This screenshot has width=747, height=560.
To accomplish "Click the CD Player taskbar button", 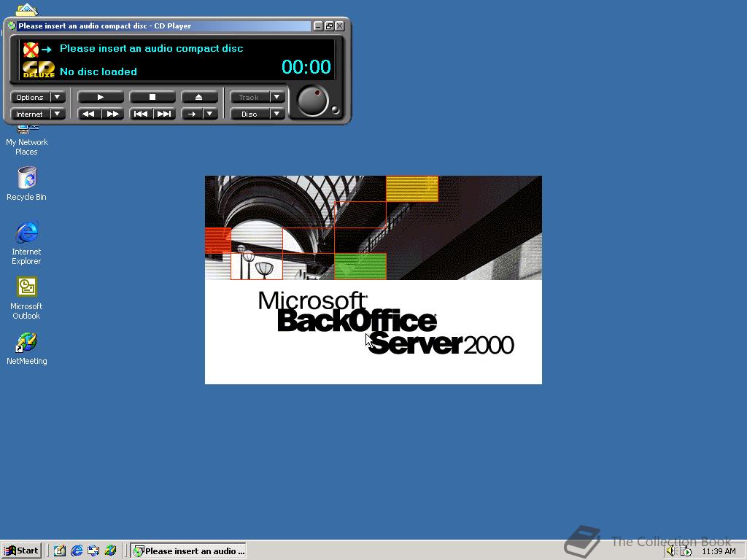I will (188, 551).
